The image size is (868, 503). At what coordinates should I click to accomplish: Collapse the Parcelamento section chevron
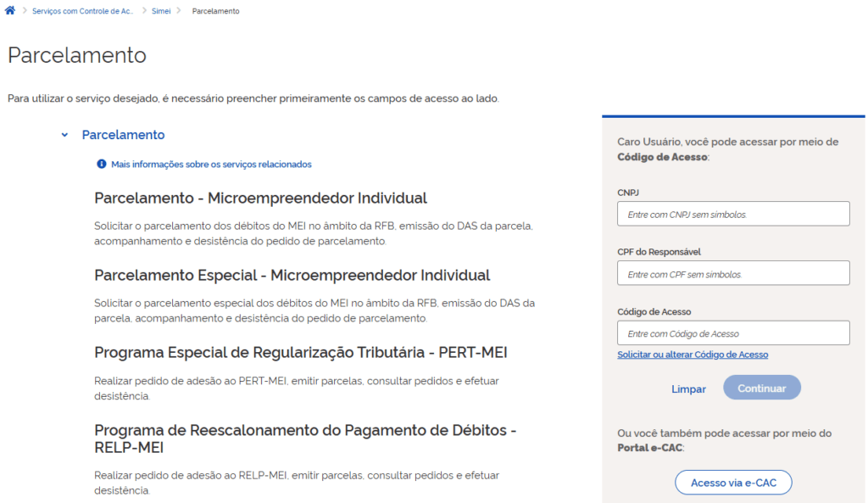(x=64, y=135)
